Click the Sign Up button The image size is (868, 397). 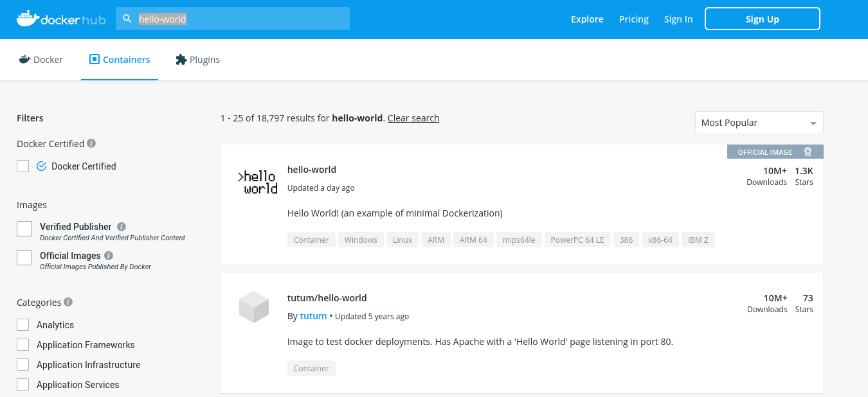pos(762,19)
